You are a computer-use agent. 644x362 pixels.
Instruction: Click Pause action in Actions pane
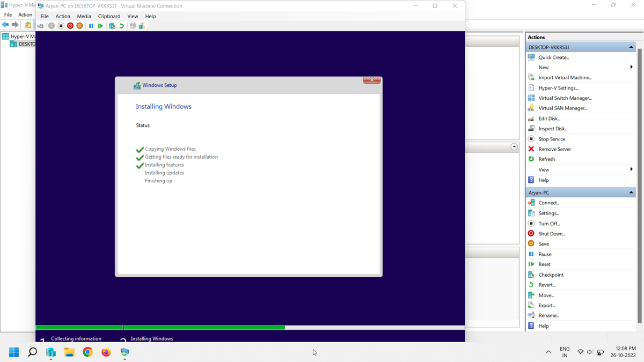545,254
